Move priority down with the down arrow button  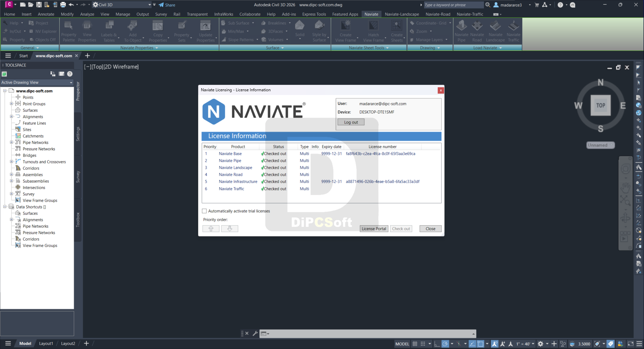pos(230,229)
